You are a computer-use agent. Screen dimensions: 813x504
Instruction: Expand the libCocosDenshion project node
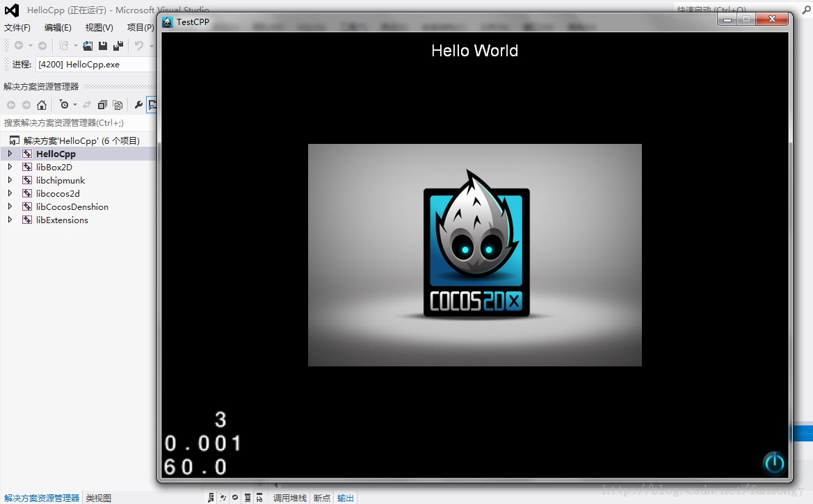[x=10, y=206]
